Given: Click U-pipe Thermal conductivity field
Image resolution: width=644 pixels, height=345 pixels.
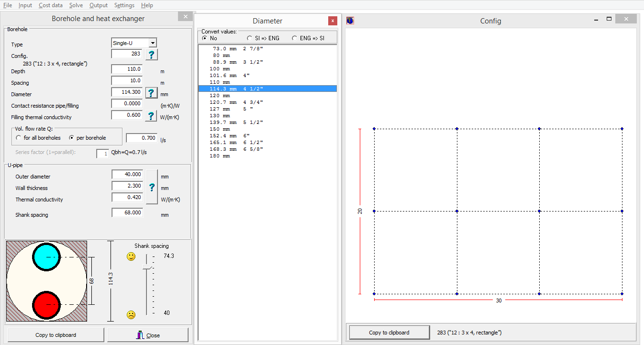Looking at the screenshot, I should 127,197.
